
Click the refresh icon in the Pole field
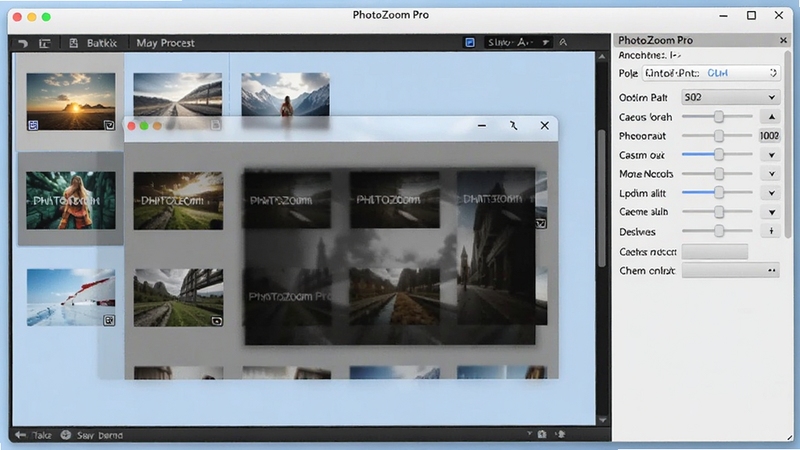tap(773, 73)
